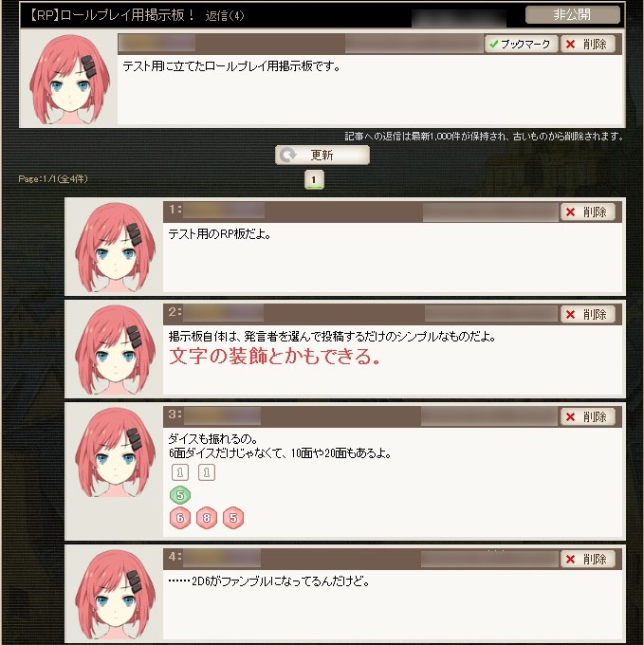Viewport: 644px width, 645px height.
Task: Click the red decorated text in reply 2
Action: tap(275, 357)
